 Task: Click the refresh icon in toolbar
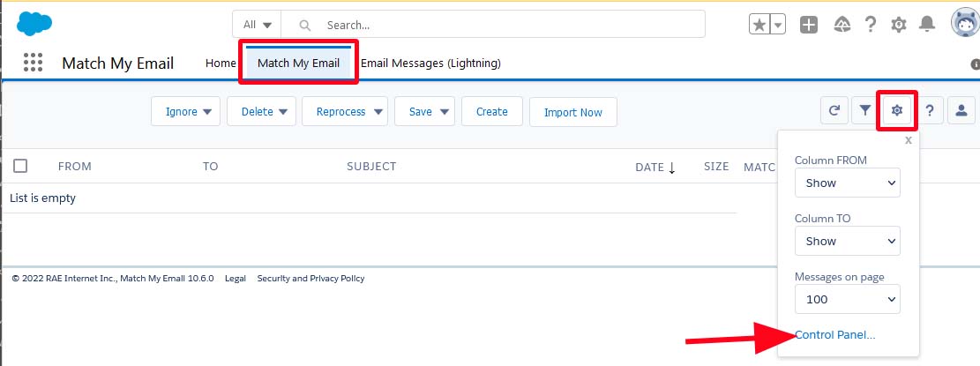click(834, 110)
